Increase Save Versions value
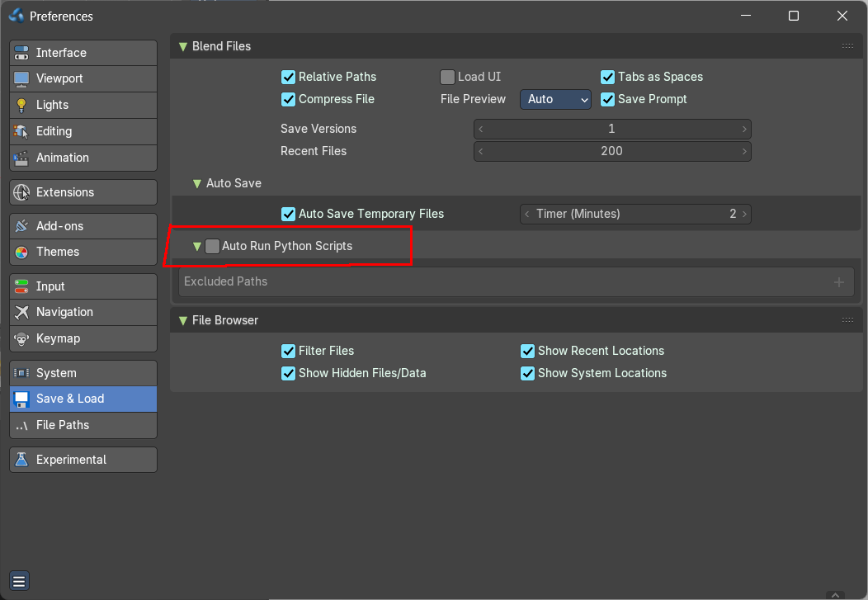 [744, 129]
